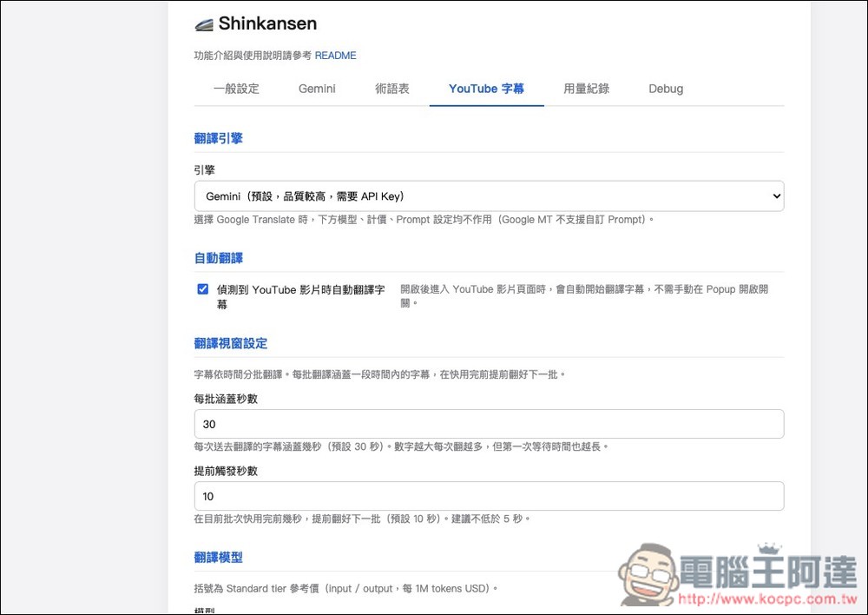Click the engine dropdown chevron arrow
This screenshot has height=615, width=868.
pos(775,196)
